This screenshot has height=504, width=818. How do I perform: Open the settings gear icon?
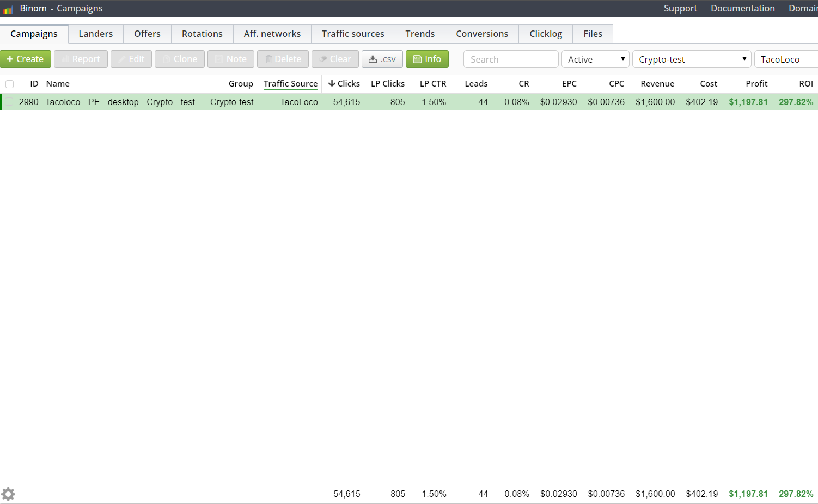(8, 494)
